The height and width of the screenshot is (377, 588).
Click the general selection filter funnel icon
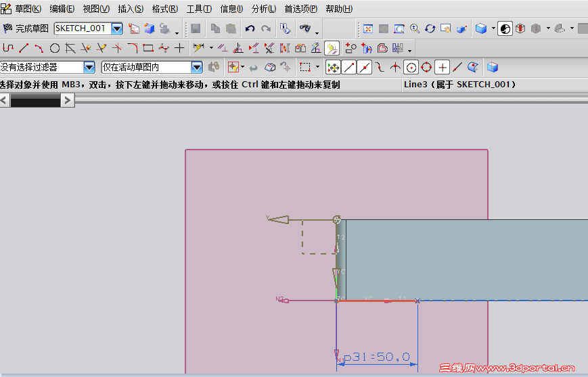(233, 67)
